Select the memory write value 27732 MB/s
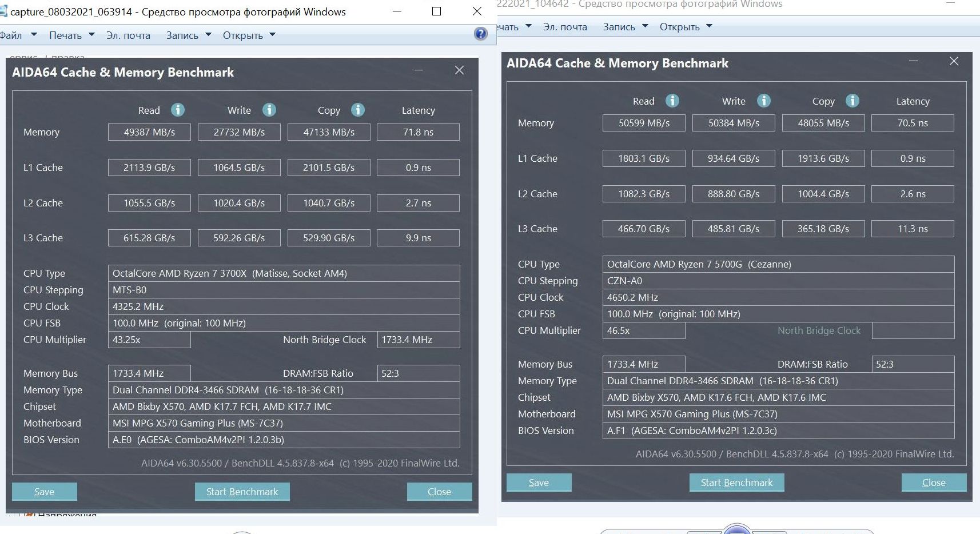 [239, 132]
